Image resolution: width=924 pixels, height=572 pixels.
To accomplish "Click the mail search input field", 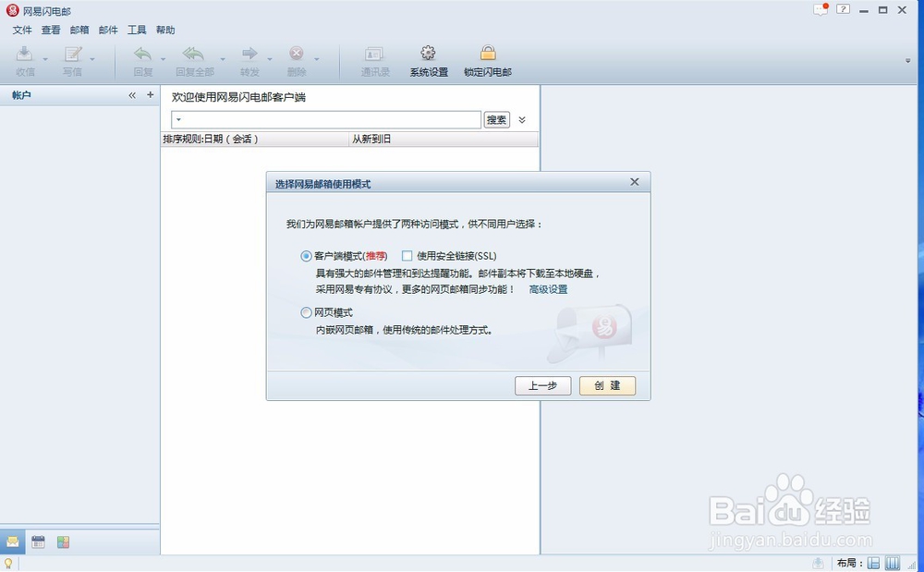I will coord(326,119).
